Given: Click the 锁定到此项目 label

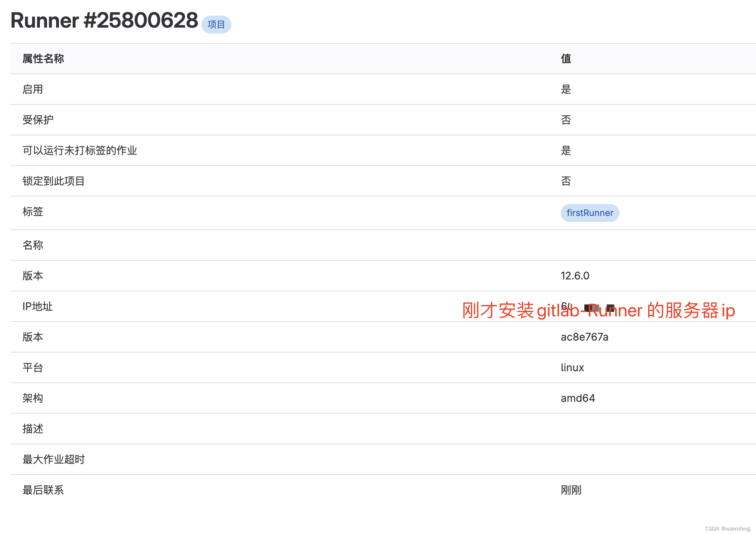Looking at the screenshot, I should (x=54, y=181).
